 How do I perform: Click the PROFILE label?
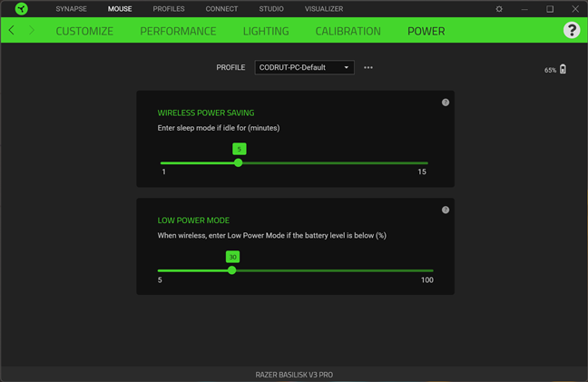(x=230, y=67)
